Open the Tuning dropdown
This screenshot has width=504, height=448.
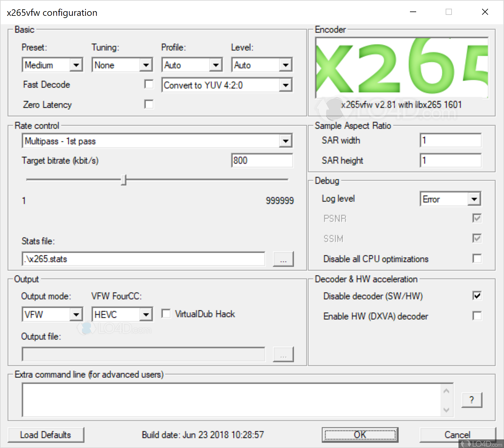[x=146, y=65]
